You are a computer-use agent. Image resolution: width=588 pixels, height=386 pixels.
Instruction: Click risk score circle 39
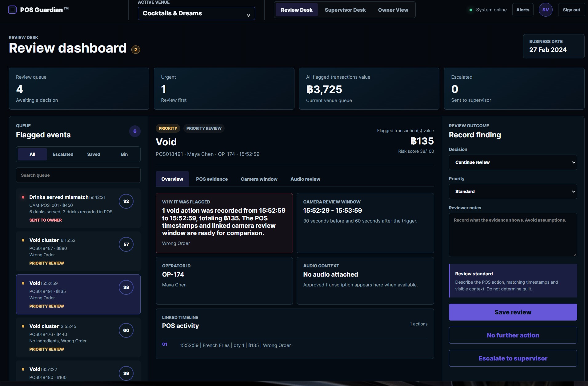point(126,373)
